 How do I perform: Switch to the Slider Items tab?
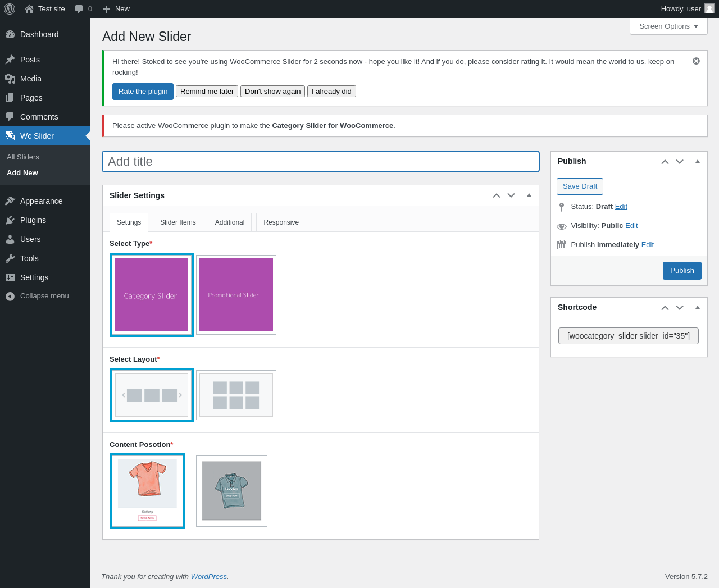tap(178, 222)
